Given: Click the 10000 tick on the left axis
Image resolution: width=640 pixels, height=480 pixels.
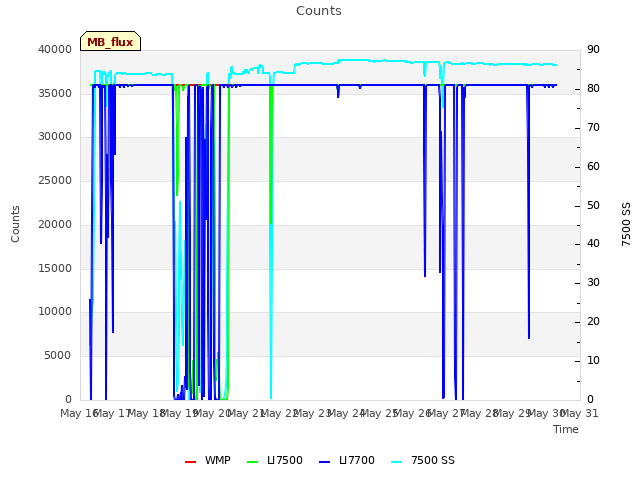Looking at the screenshot, I should coord(55,311).
